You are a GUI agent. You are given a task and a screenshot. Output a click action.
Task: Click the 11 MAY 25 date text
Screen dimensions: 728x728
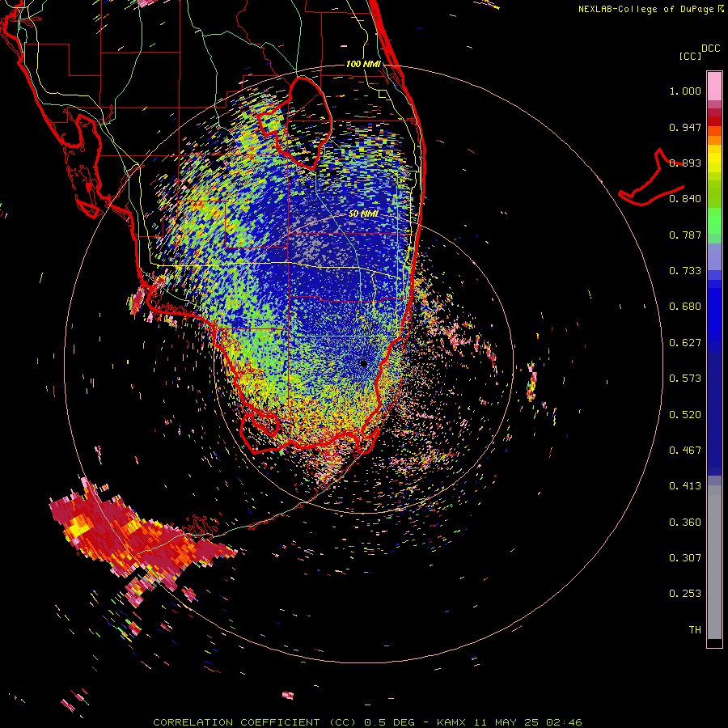[x=506, y=722]
